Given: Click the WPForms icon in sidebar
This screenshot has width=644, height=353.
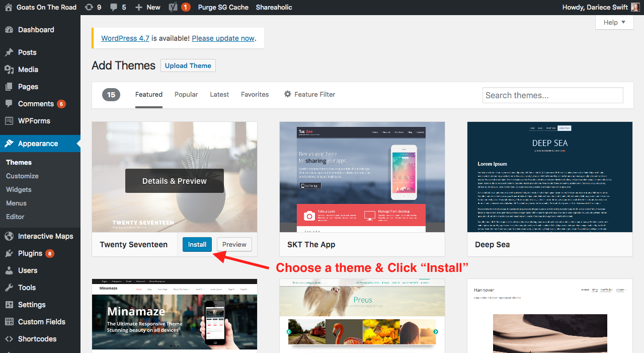Looking at the screenshot, I should point(9,121).
